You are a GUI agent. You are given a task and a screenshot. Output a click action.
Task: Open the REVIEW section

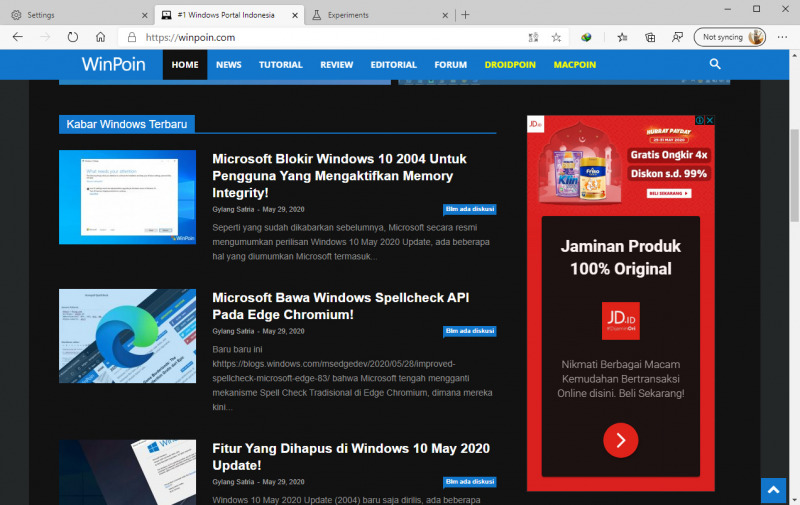click(337, 65)
